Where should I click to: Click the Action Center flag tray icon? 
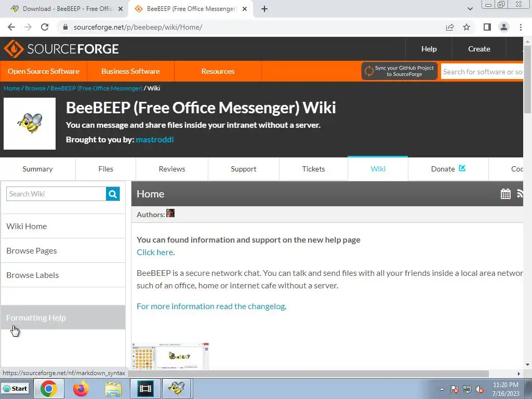[455, 389]
